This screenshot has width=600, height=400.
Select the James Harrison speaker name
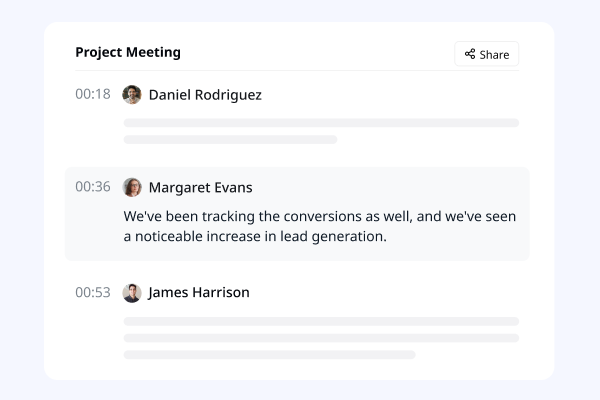[x=199, y=293]
